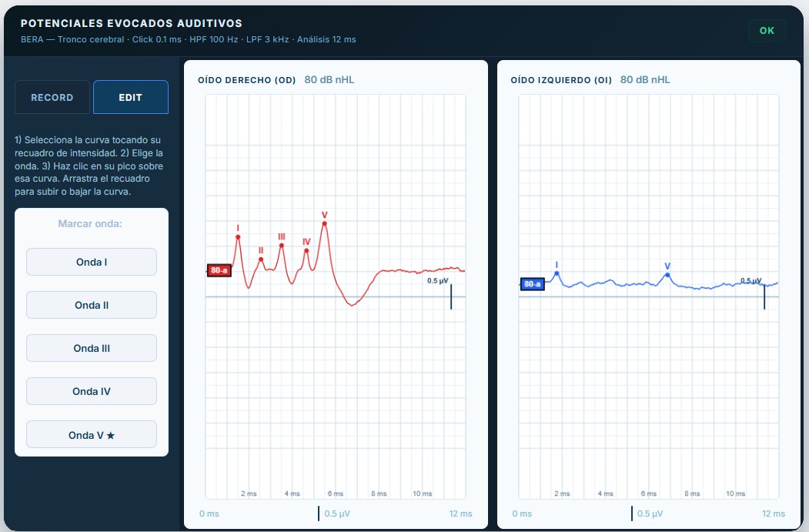
Task: Select the EDIT tab
Action: coord(131,97)
